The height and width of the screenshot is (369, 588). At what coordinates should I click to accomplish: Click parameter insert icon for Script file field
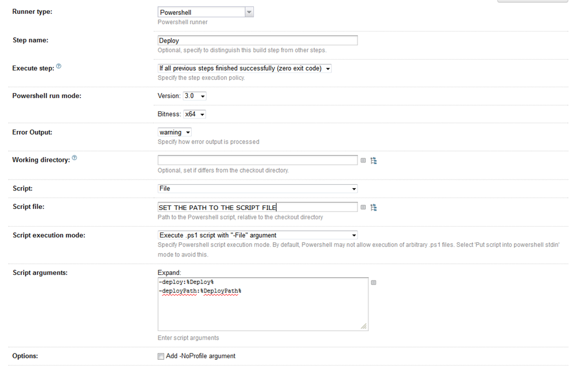[x=363, y=207]
